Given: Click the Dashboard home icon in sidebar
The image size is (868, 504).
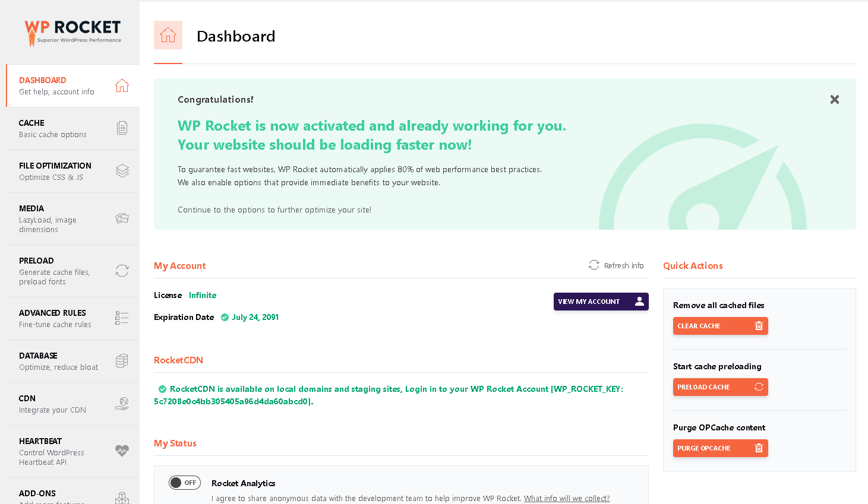Looking at the screenshot, I should point(122,86).
